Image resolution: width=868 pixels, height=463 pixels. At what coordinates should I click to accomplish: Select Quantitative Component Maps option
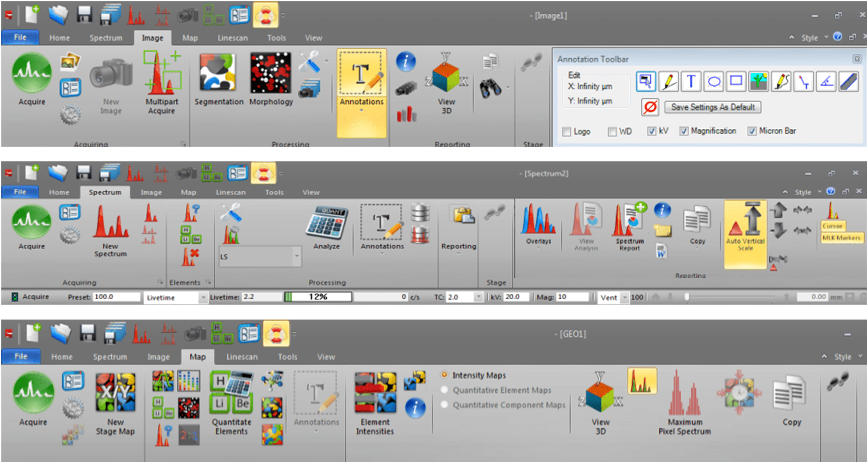point(444,404)
